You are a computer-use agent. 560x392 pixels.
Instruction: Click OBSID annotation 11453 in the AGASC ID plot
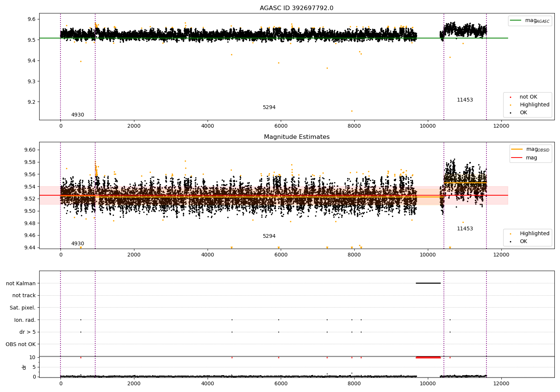(465, 100)
